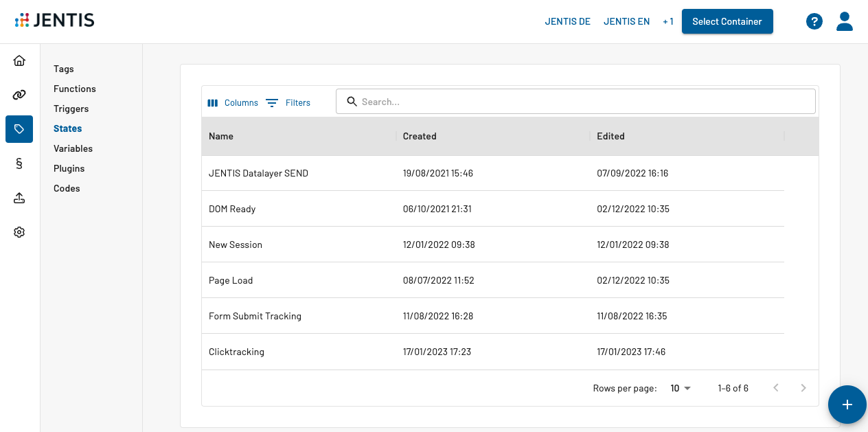Open the link chain sidebar icon
Image resolution: width=868 pixels, height=432 pixels.
point(19,95)
